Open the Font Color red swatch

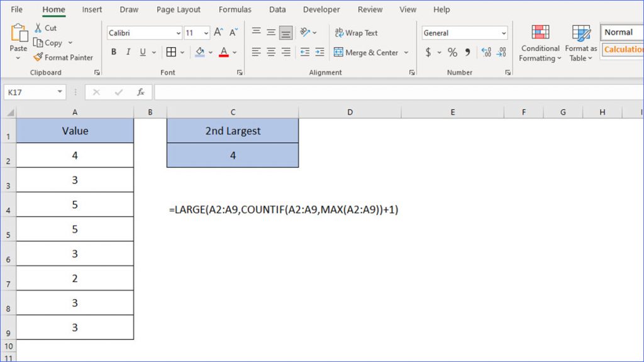(x=224, y=53)
